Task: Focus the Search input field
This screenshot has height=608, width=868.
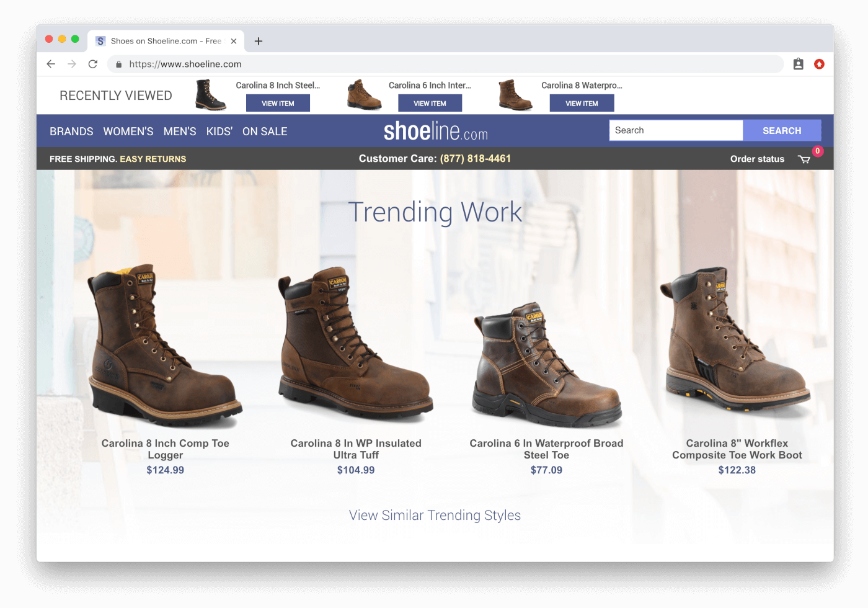Action: pyautogui.click(x=676, y=130)
